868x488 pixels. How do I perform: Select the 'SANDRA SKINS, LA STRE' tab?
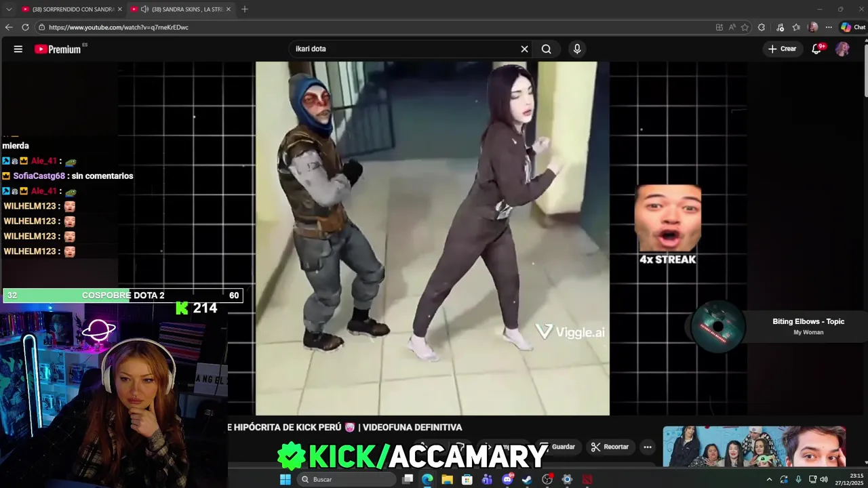182,9
